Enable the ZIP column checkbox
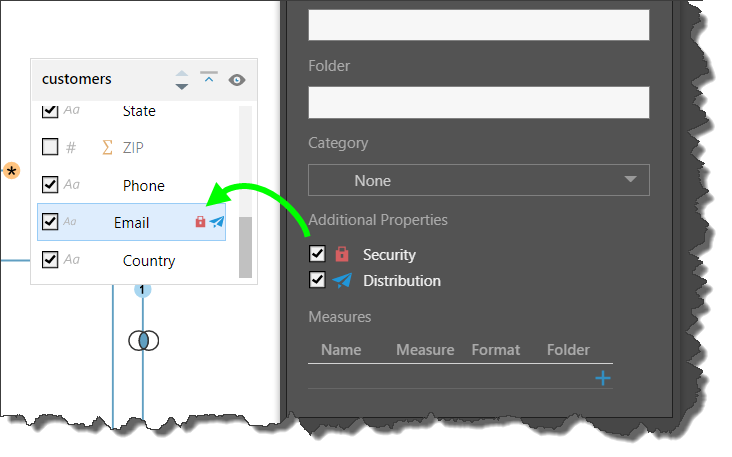Image resolution: width=732 pixels, height=457 pixels. pos(50,148)
